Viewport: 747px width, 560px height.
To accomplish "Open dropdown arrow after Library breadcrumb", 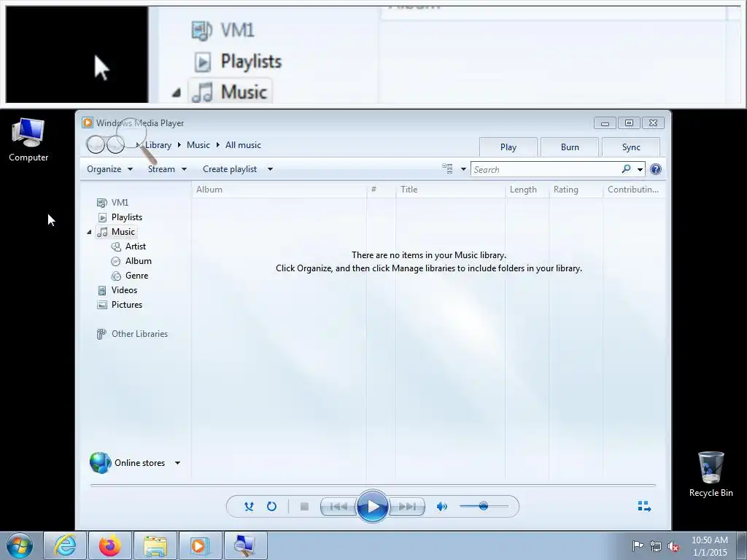I will (x=179, y=145).
